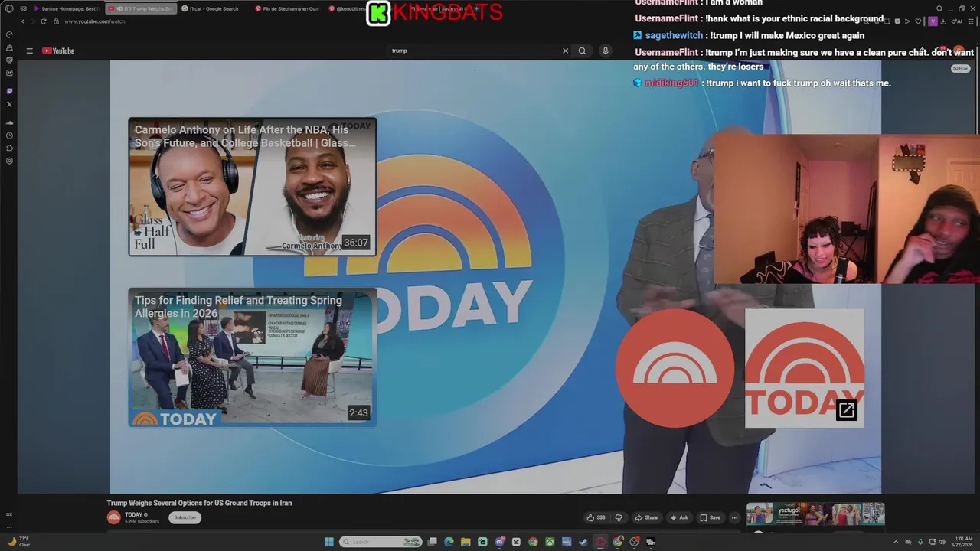Open File Explorer from the taskbar
This screenshot has width=980, height=551.
[x=465, y=542]
